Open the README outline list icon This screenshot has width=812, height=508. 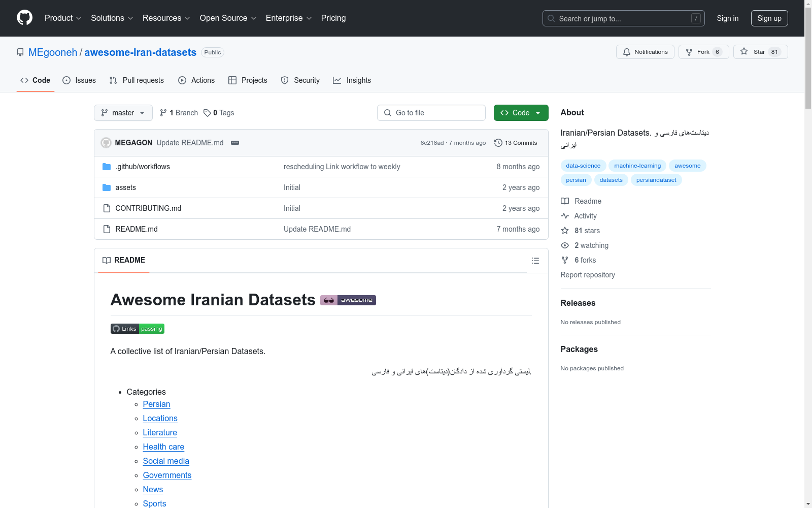point(535,261)
